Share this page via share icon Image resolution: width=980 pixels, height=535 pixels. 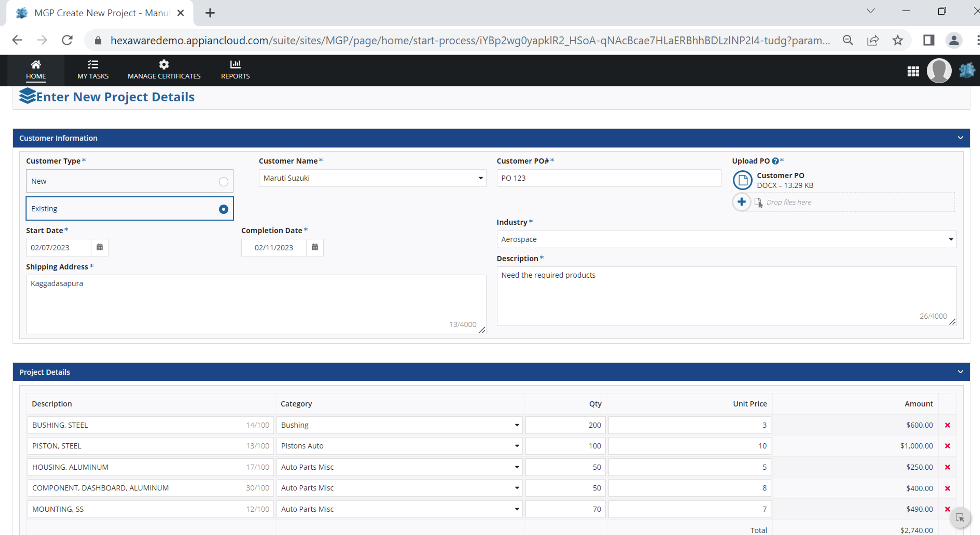tap(873, 40)
